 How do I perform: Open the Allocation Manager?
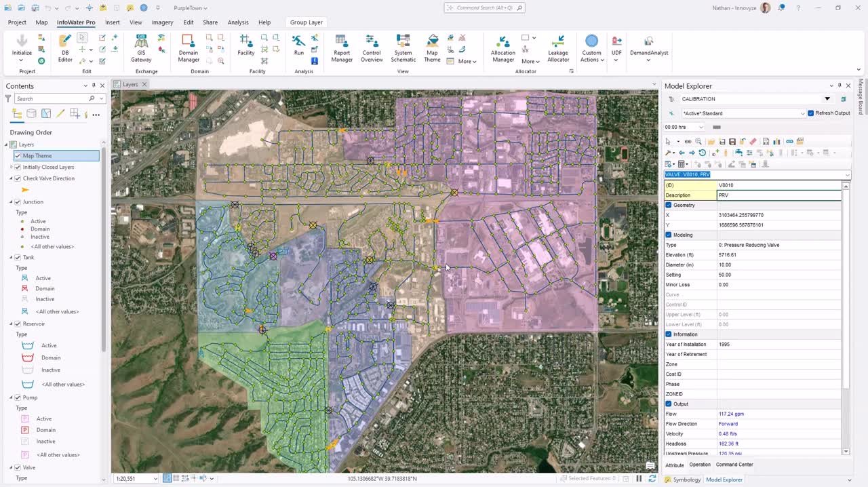point(503,47)
